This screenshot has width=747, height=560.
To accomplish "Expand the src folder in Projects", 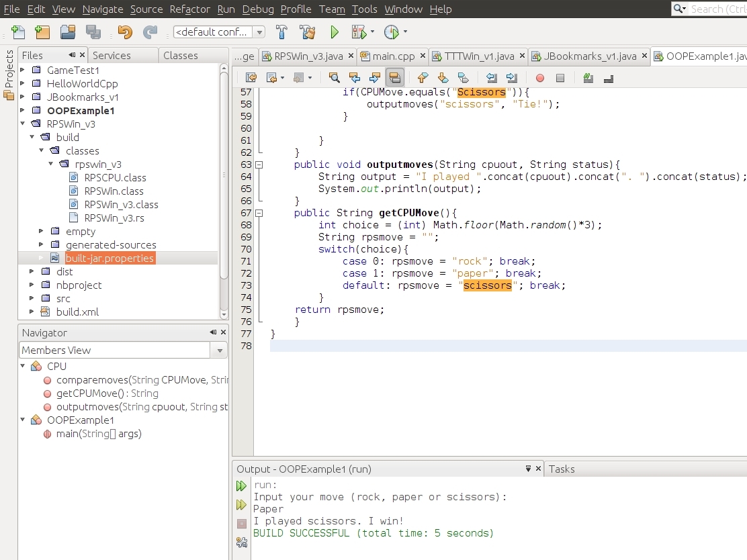I will (31, 298).
